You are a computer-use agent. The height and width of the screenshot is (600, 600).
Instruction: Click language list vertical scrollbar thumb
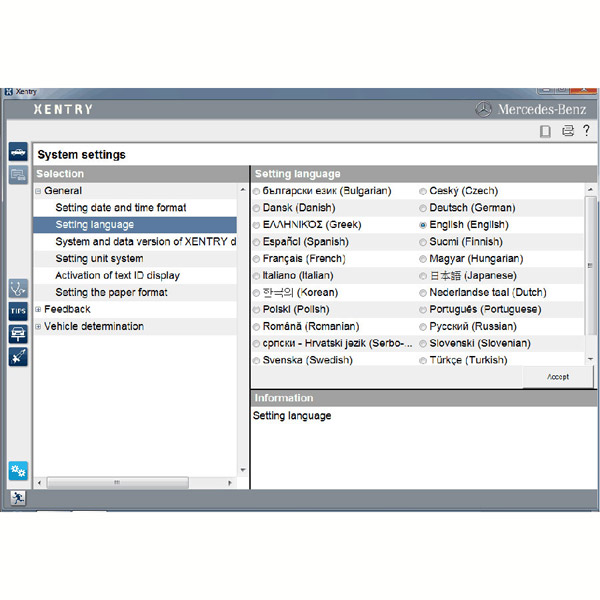[x=590, y=265]
